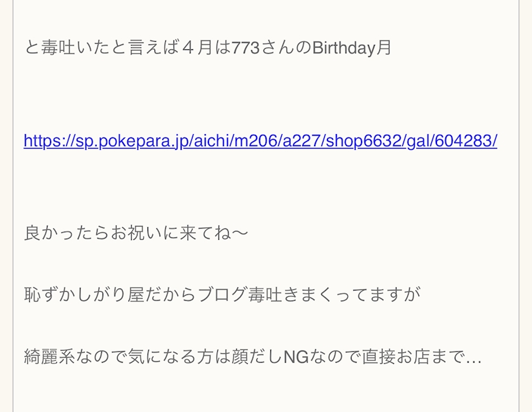
Task: Open the sp.pokepara.jp shop link
Action: 260,140
